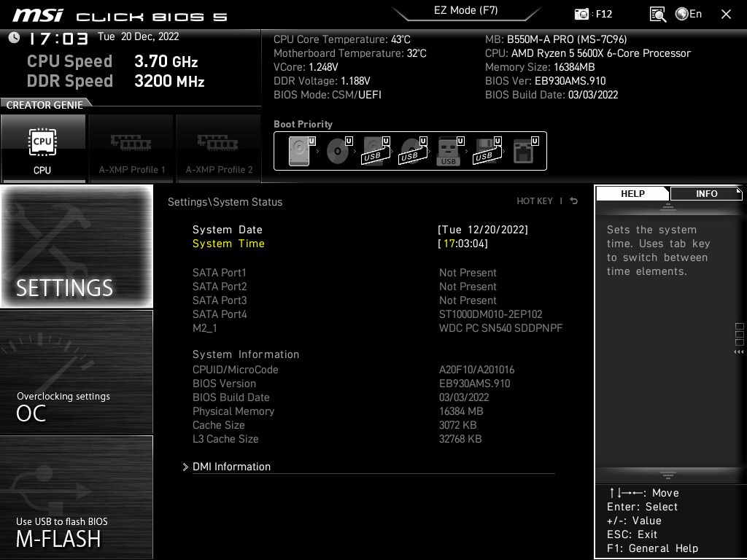Select the hard disk boot priority icon
Viewport: 747px width, 560px height.
(298, 151)
